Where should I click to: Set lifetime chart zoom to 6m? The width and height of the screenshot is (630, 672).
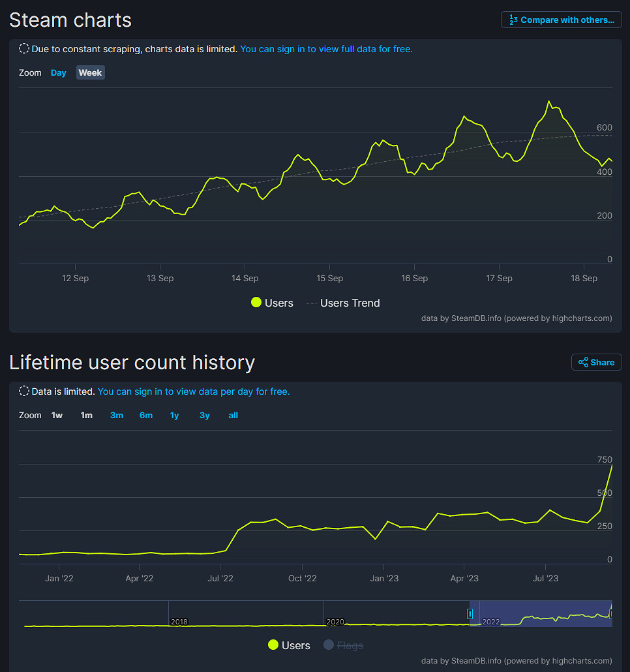pos(146,415)
